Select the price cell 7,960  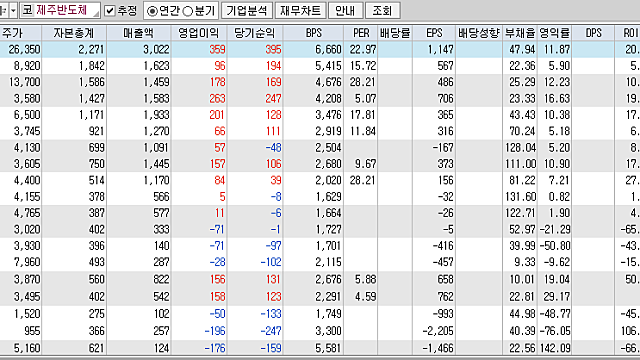coord(27,262)
